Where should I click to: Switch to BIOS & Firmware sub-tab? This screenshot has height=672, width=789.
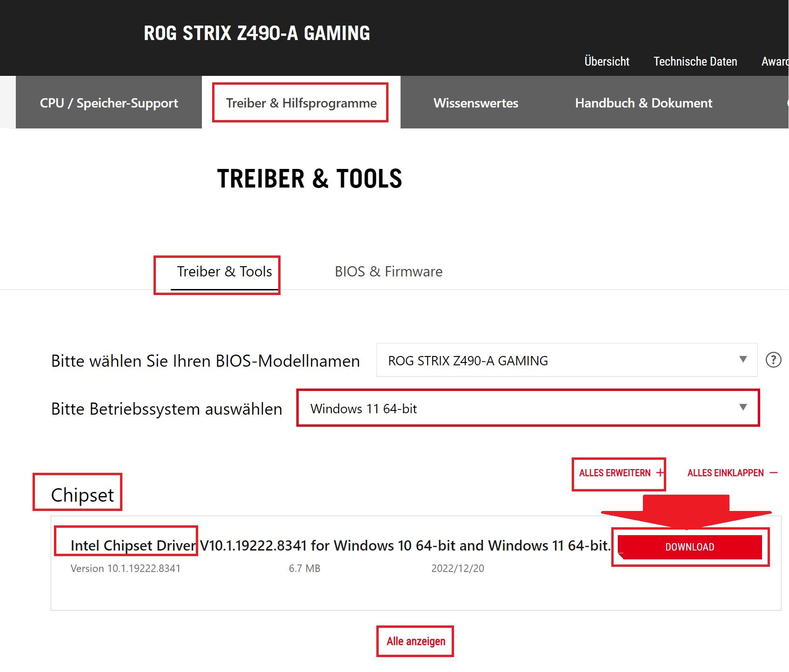(x=388, y=272)
